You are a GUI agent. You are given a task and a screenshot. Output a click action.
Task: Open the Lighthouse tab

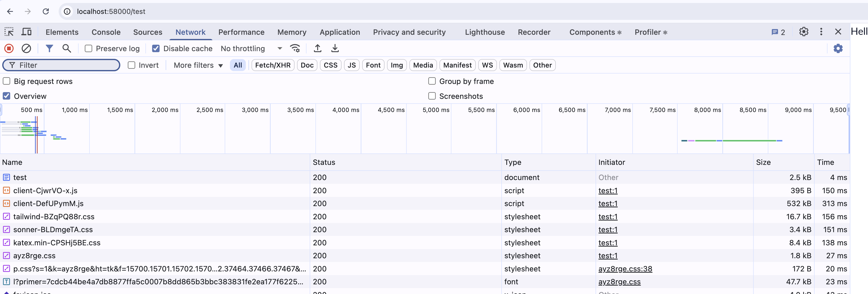click(485, 32)
